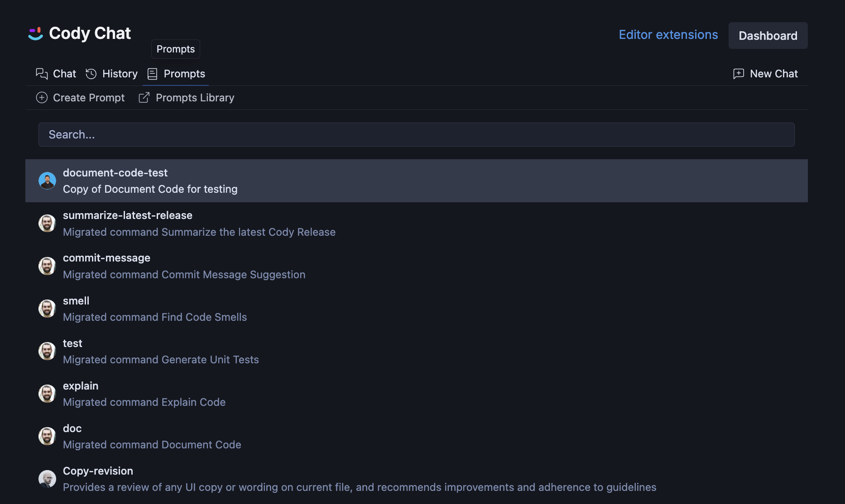Click the New Chat plus-bubble icon
The height and width of the screenshot is (504, 845).
point(739,74)
